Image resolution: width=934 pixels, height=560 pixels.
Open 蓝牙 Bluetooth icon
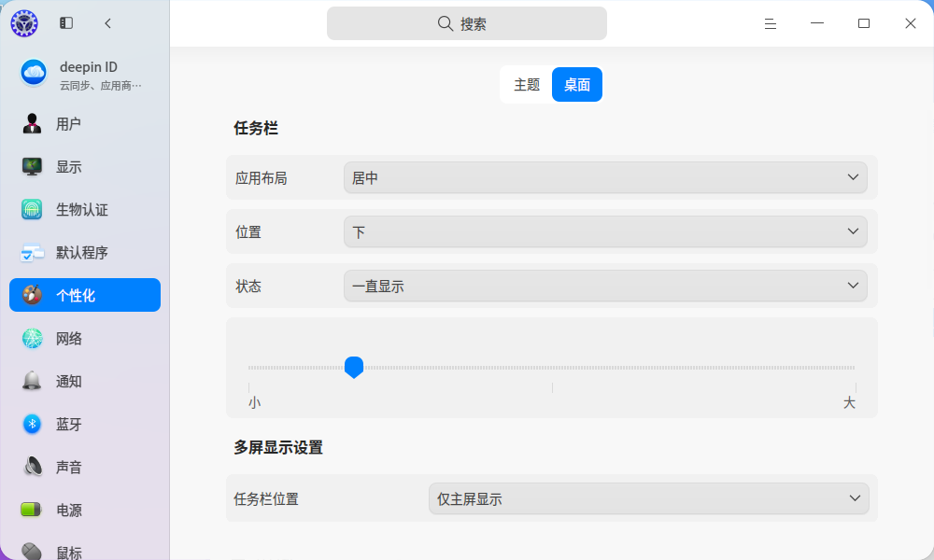coord(32,424)
